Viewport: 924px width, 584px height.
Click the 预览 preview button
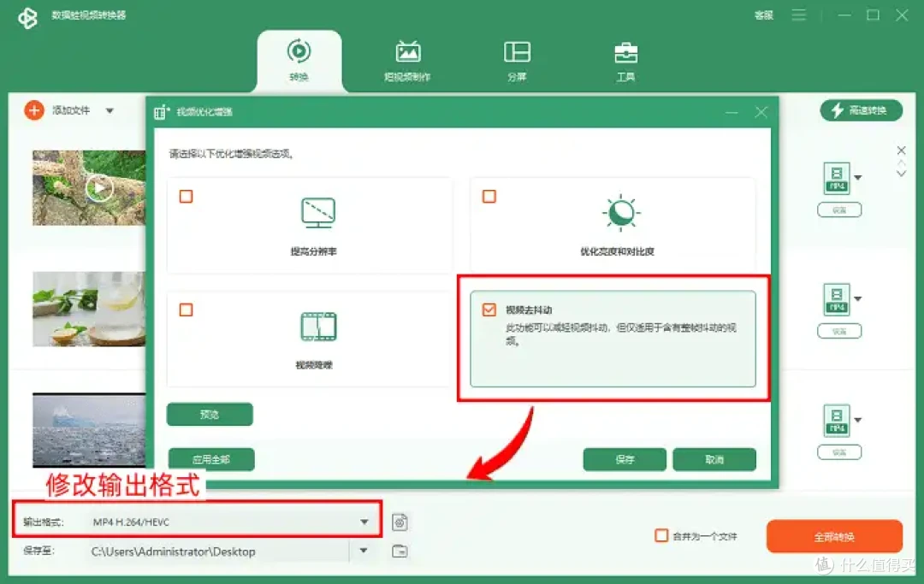coord(210,415)
